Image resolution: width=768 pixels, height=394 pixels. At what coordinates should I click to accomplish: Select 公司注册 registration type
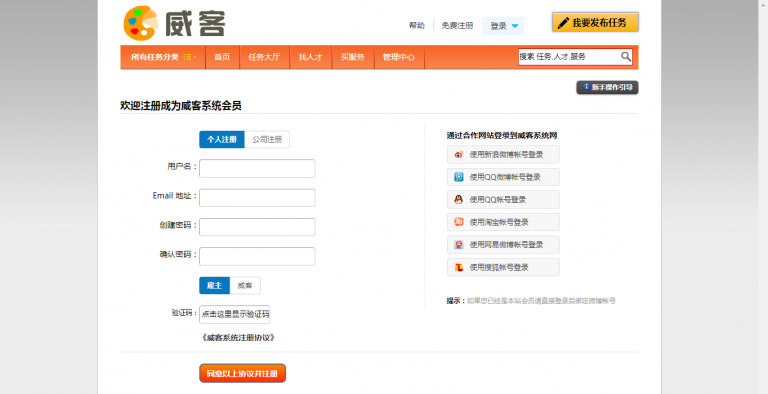tap(267, 140)
